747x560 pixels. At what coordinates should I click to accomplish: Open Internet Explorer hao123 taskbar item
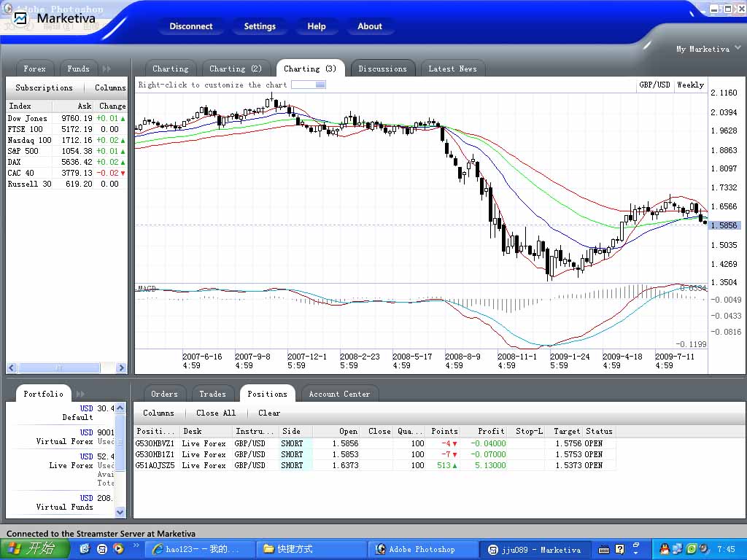pos(200,549)
